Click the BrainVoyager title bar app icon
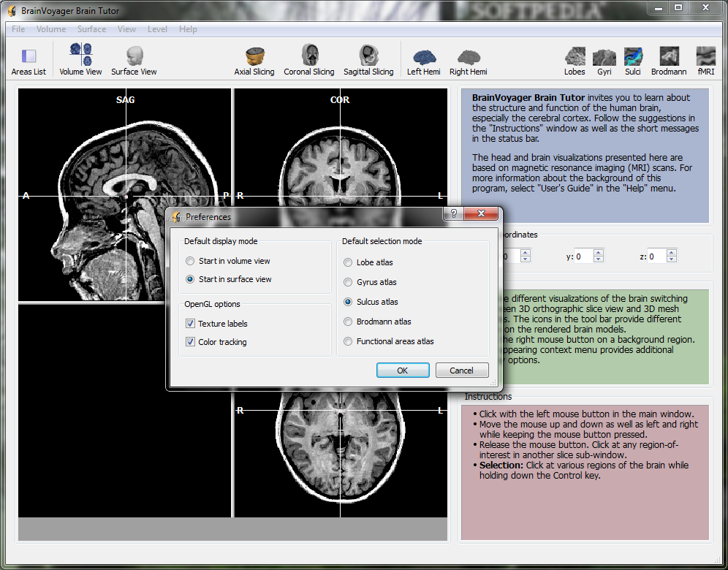The width and height of the screenshot is (728, 570). point(12,10)
